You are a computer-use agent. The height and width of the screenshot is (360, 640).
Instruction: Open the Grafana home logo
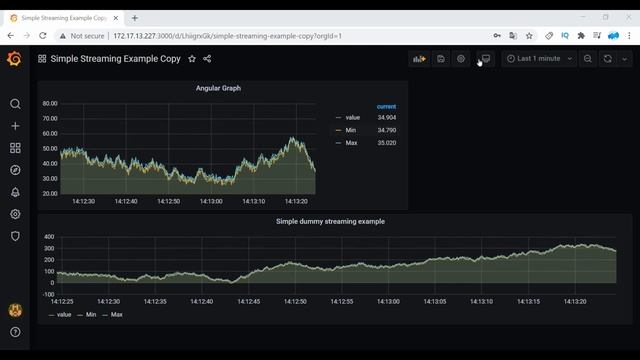point(15,59)
